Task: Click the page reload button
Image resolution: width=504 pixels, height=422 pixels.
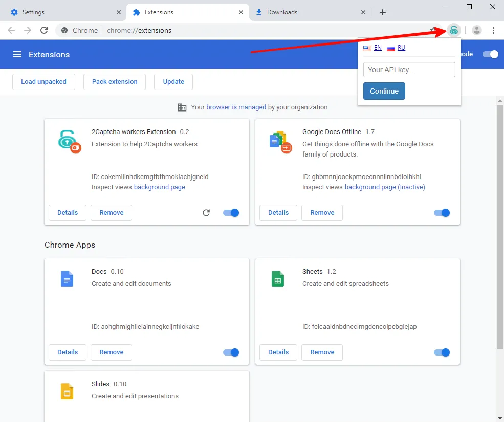Action: coord(44,30)
